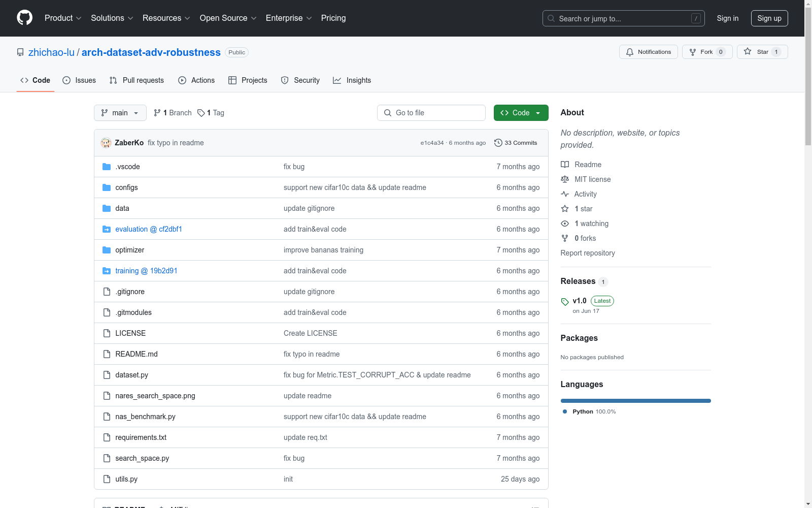Open the Projects tab
The width and height of the screenshot is (812, 508).
[x=248, y=80]
